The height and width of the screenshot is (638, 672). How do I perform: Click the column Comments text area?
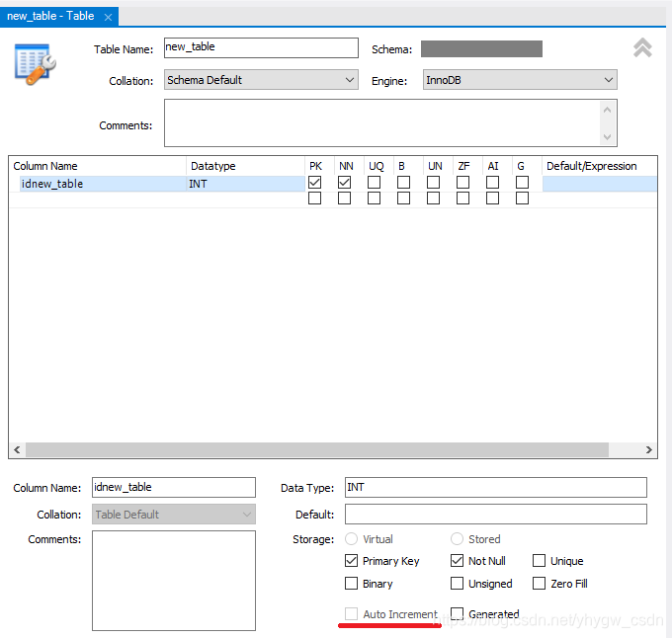tap(174, 581)
